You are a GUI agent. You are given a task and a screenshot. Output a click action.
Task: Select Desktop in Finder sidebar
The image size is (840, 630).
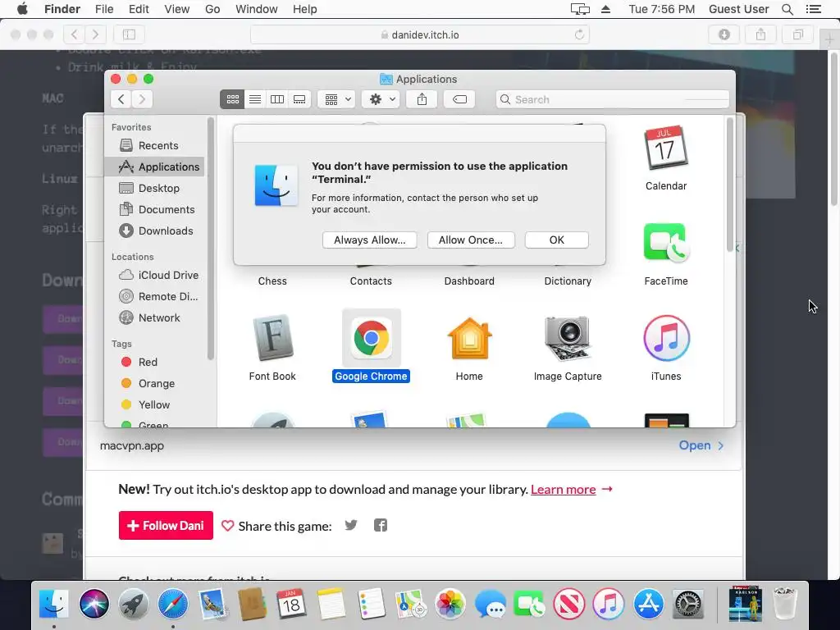coord(154,189)
